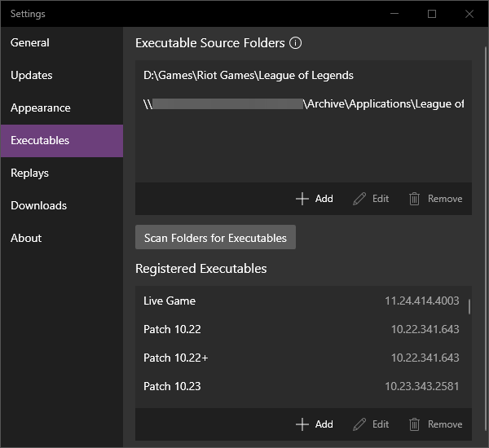Open the Updates settings section
Viewport: 489px width, 448px height.
point(62,75)
